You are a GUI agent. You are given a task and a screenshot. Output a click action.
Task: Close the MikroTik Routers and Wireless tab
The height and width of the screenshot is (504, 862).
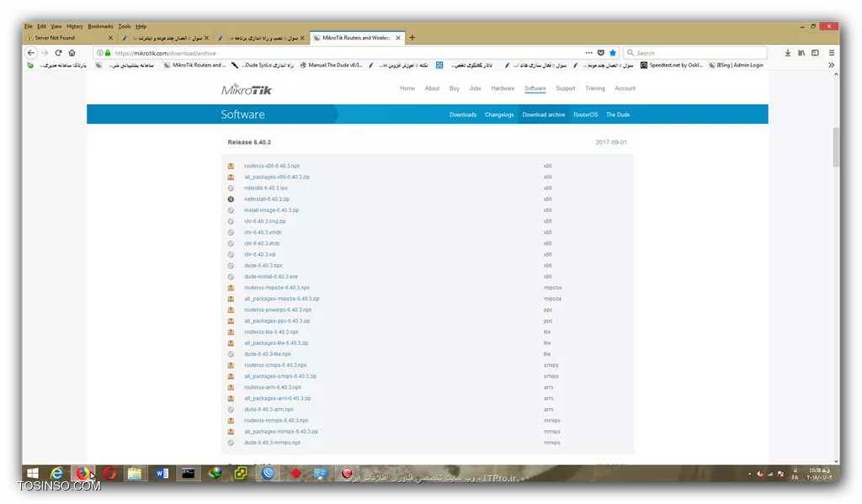pyautogui.click(x=398, y=38)
